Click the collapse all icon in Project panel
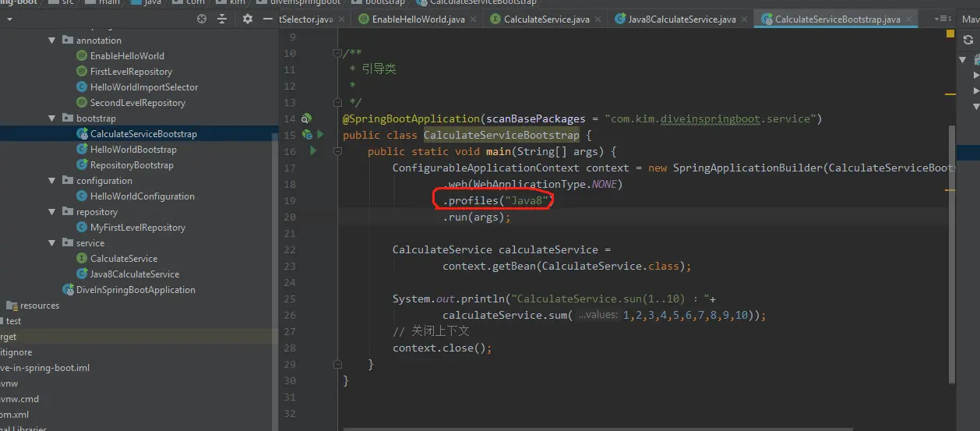Image resolution: width=980 pixels, height=431 pixels. 223,19
